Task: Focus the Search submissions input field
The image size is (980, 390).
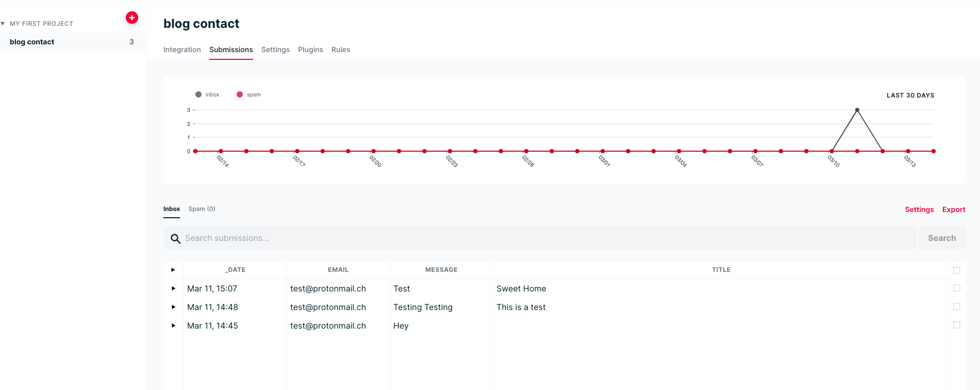Action: tap(546, 238)
